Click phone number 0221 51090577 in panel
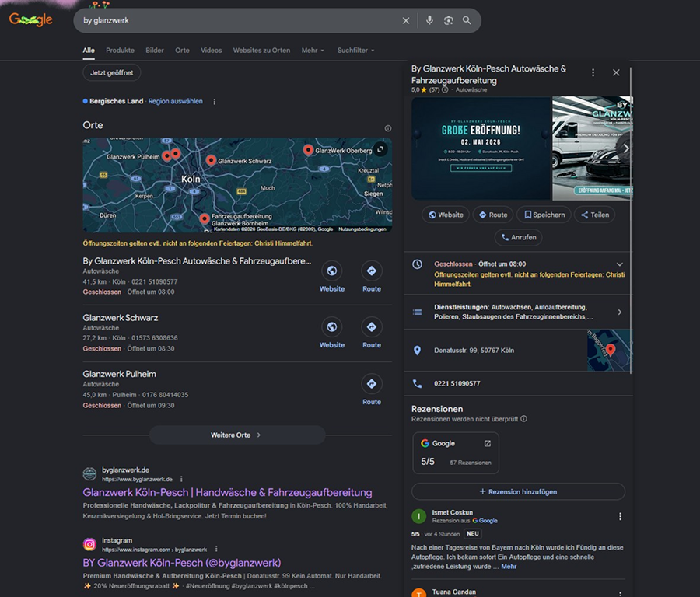The image size is (700, 597). point(457,384)
